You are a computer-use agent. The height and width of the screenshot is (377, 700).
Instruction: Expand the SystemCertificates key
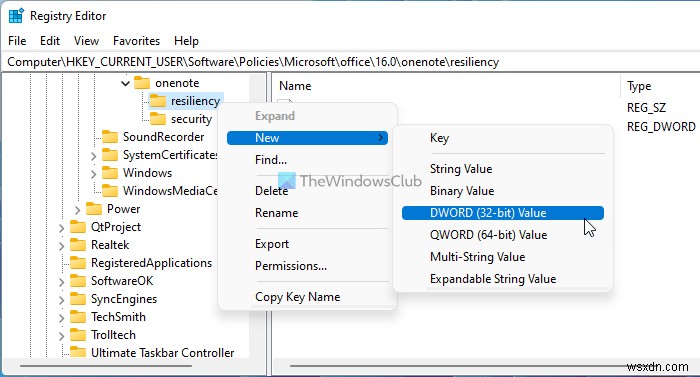coord(93,155)
